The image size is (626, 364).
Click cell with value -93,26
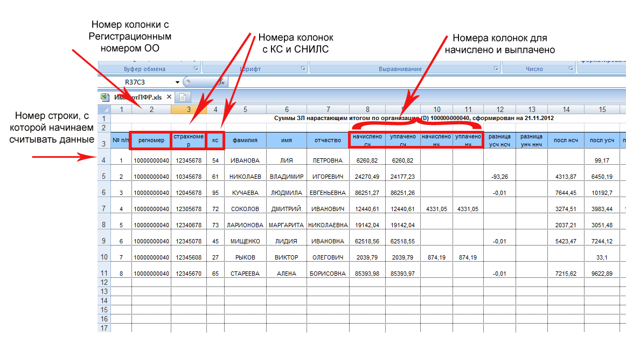pos(500,173)
